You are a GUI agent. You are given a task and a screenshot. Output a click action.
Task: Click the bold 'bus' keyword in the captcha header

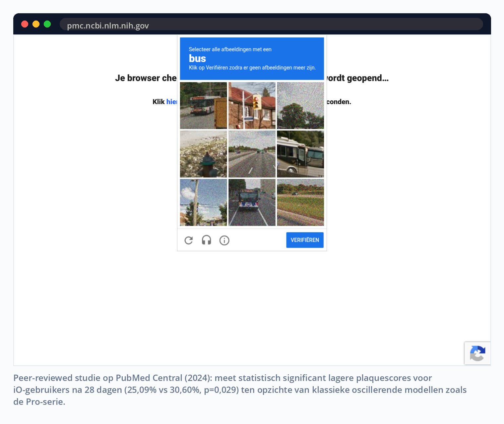[197, 59]
